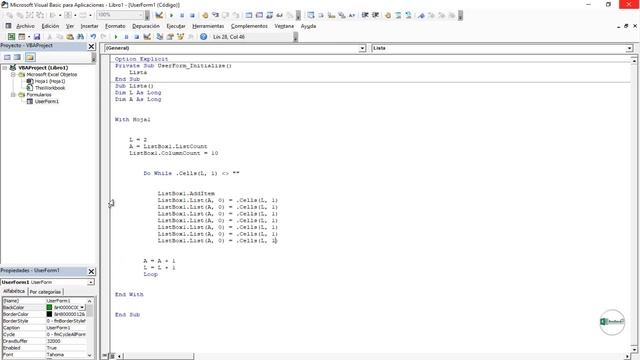Screen dimensions: 640x360
Task: Click the Indent icon in Edit toolbar
Action: 364,15
